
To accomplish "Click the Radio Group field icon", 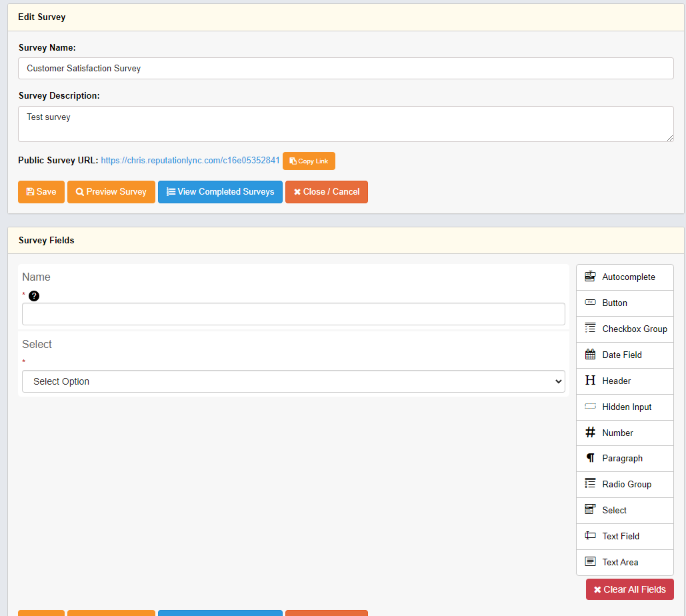I will pos(590,484).
